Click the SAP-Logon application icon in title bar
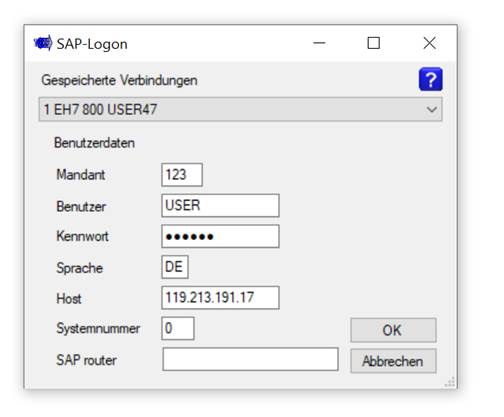Image resolution: width=504 pixels, height=417 pixels. (x=43, y=43)
